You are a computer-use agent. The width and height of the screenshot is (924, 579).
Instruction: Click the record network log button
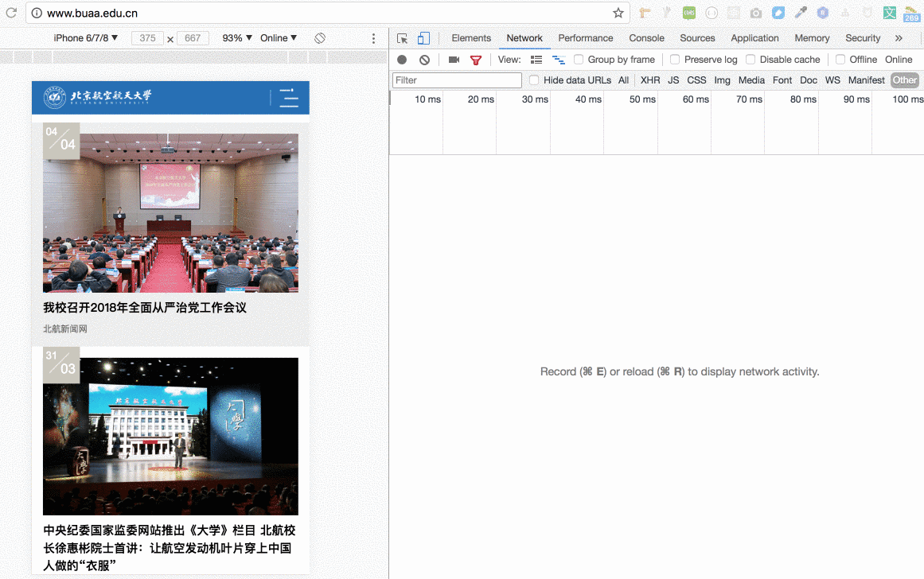(402, 60)
